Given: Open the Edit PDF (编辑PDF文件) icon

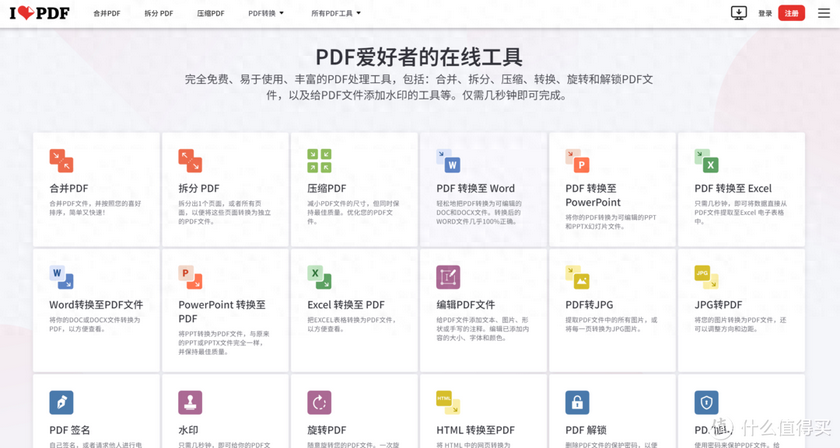Looking at the screenshot, I should [448, 277].
